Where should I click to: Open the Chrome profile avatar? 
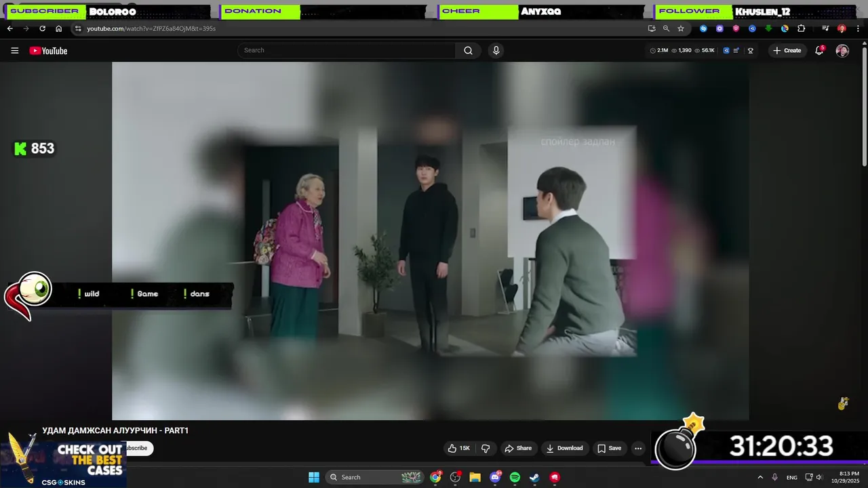842,28
